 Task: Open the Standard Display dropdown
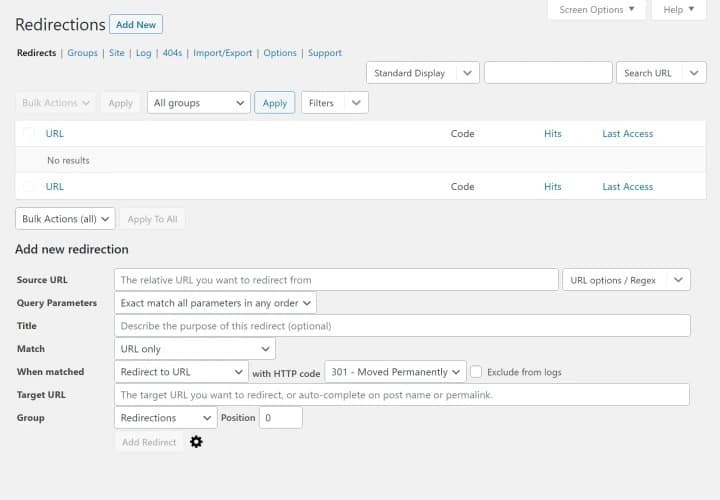423,73
